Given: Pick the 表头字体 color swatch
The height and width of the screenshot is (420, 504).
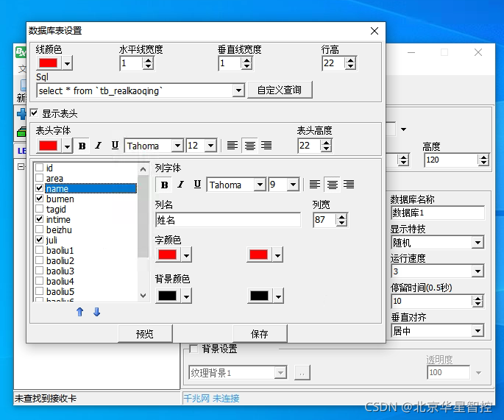Looking at the screenshot, I should [49, 146].
